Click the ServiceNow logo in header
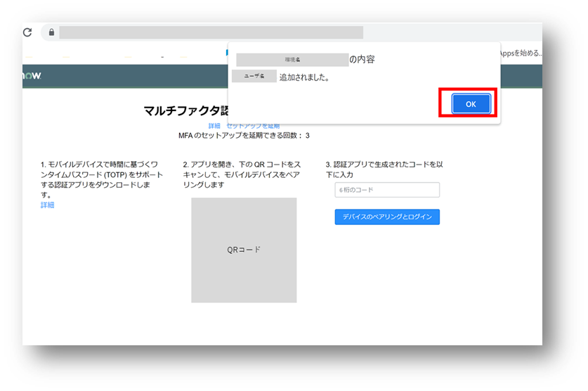588x391 pixels. point(32,75)
